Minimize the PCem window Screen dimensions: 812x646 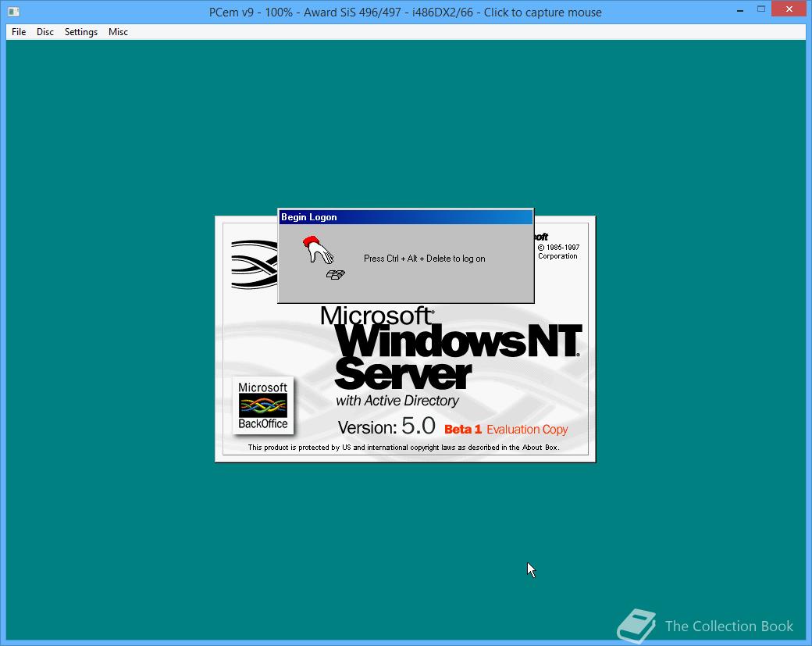click(740, 10)
